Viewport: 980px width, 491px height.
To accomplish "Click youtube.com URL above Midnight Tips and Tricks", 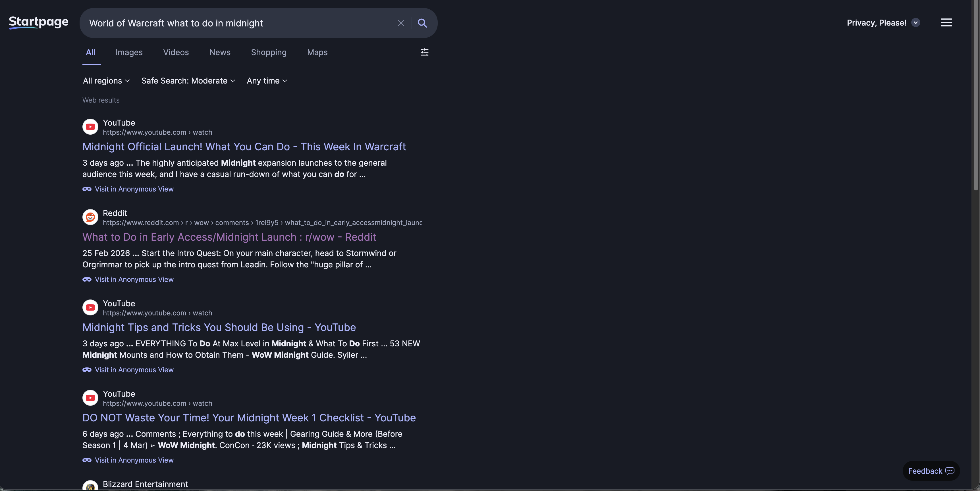I will 157,313.
